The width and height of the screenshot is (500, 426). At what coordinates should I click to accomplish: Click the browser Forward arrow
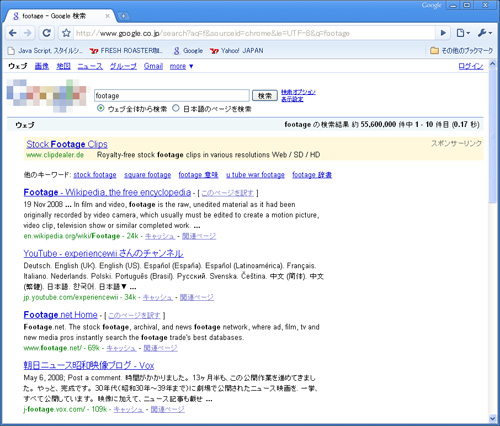[28, 33]
